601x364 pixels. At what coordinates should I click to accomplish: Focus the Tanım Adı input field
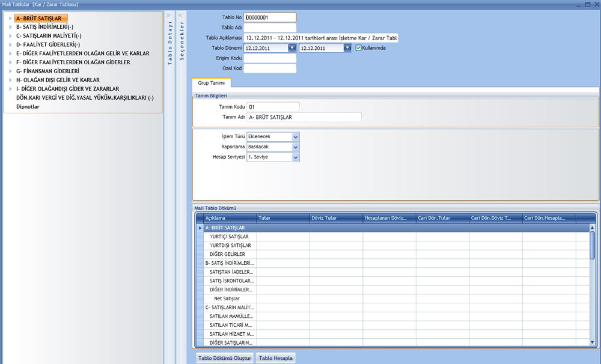tap(304, 117)
